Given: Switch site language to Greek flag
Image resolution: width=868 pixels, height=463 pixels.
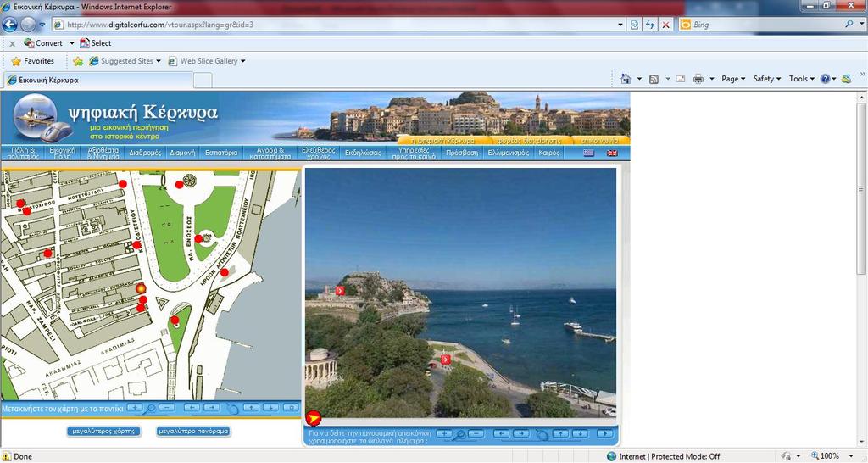Looking at the screenshot, I should pos(588,153).
